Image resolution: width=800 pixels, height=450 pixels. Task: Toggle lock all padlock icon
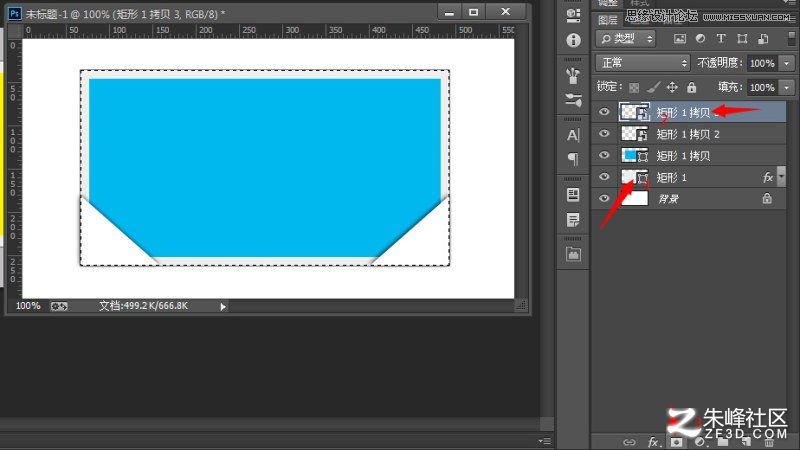tap(691, 87)
